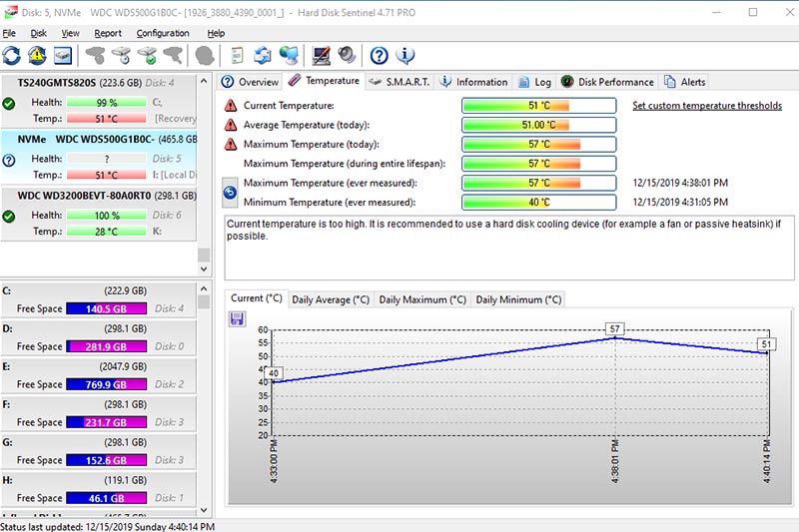
Task: Click the blue Help question mark toolbar icon
Action: click(x=379, y=55)
